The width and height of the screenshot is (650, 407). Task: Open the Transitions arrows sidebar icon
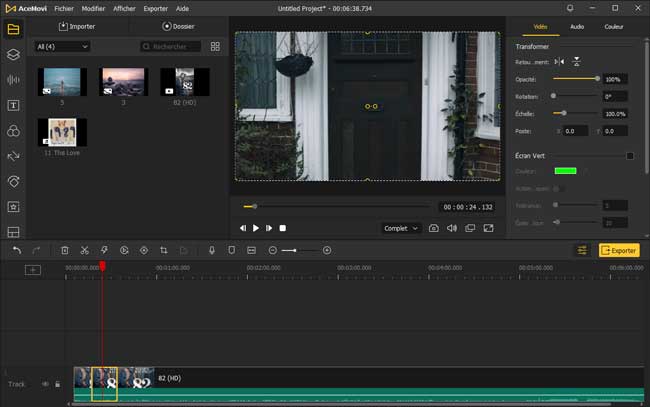coord(13,156)
